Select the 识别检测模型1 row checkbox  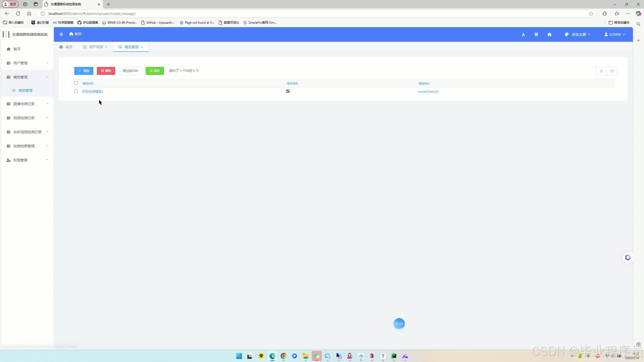tap(76, 91)
